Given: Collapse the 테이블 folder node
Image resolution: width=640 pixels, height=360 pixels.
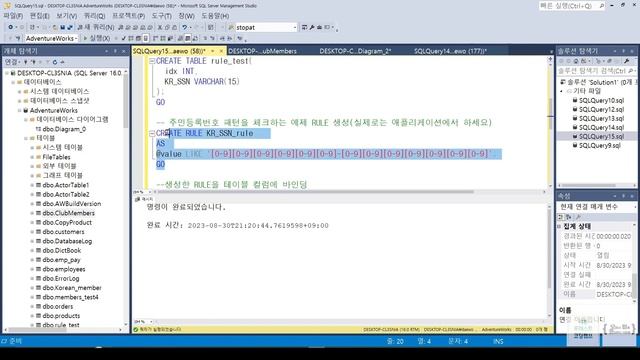Looking at the screenshot, I should click(x=26, y=138).
